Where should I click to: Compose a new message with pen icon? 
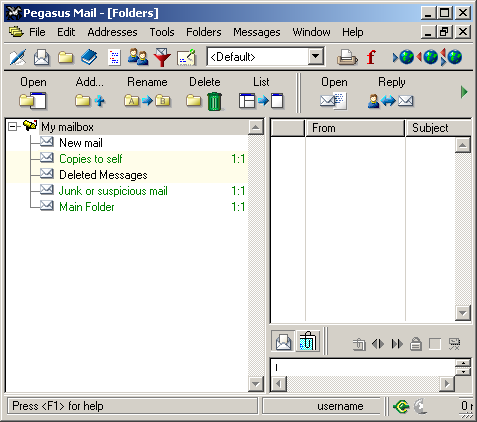tap(18, 57)
